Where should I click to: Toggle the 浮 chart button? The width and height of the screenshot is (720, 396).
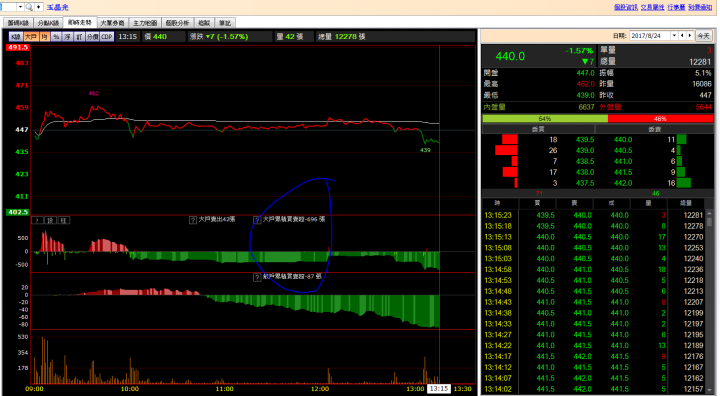68,37
